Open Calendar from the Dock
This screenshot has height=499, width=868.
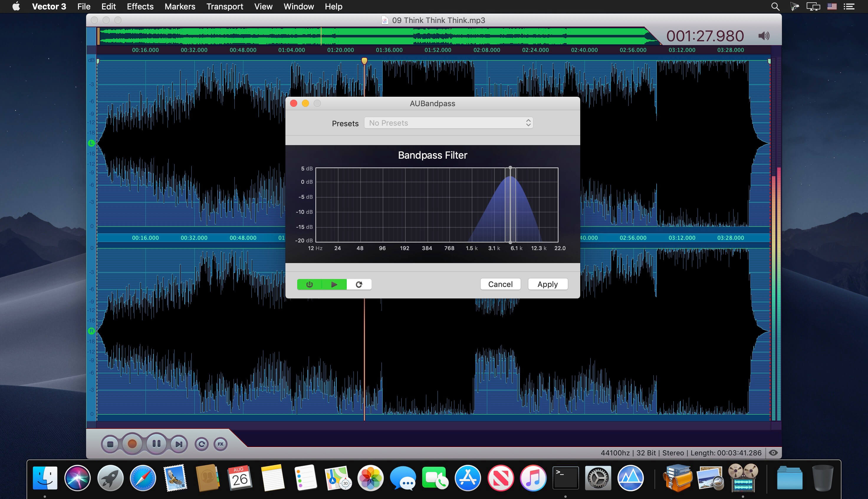240,478
